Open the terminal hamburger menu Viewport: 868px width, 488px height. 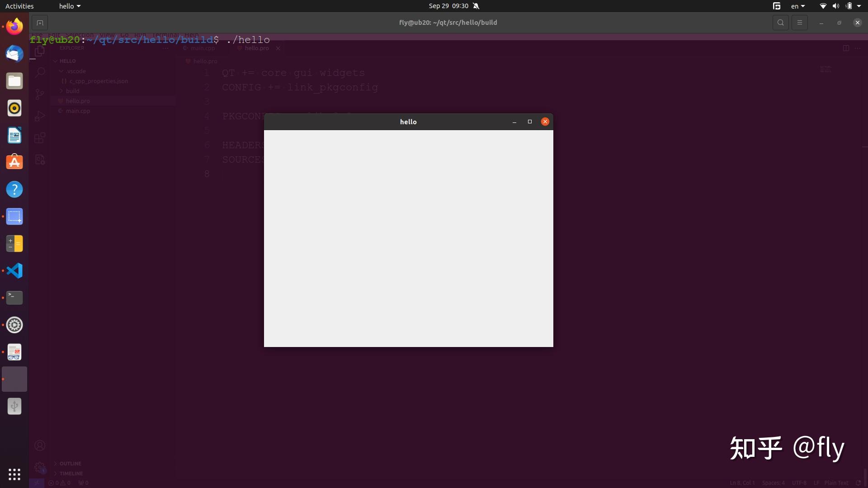point(799,23)
